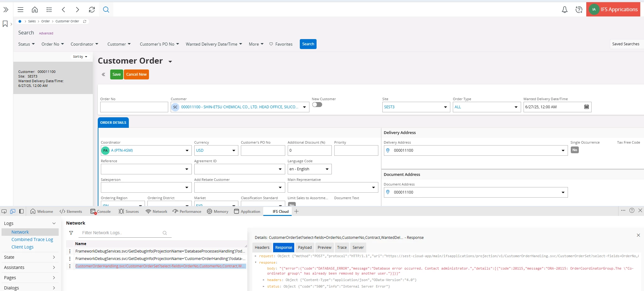Go to the Home page icon
The image size is (644, 291).
click(x=35, y=10)
